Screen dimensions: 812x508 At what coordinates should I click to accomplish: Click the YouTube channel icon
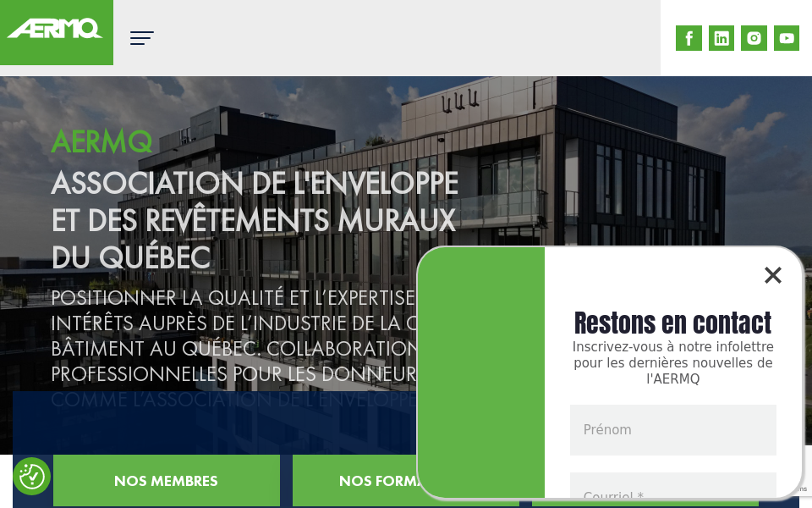pyautogui.click(x=787, y=37)
